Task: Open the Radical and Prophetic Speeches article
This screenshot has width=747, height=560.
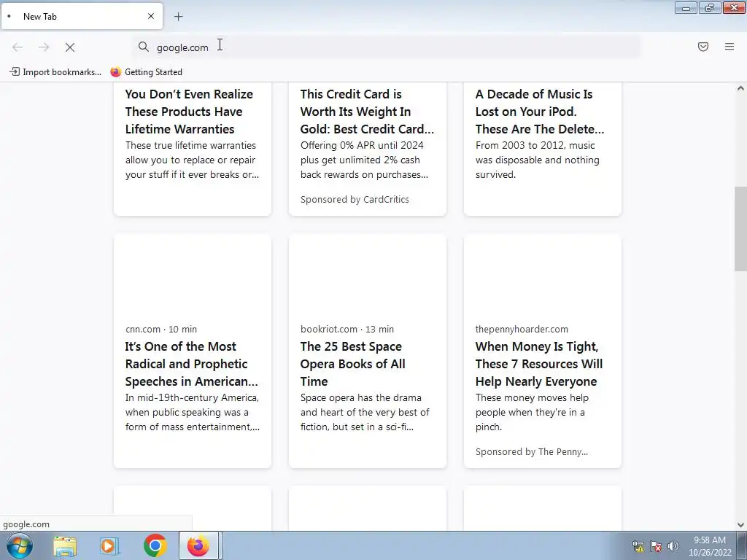Action: point(192,364)
